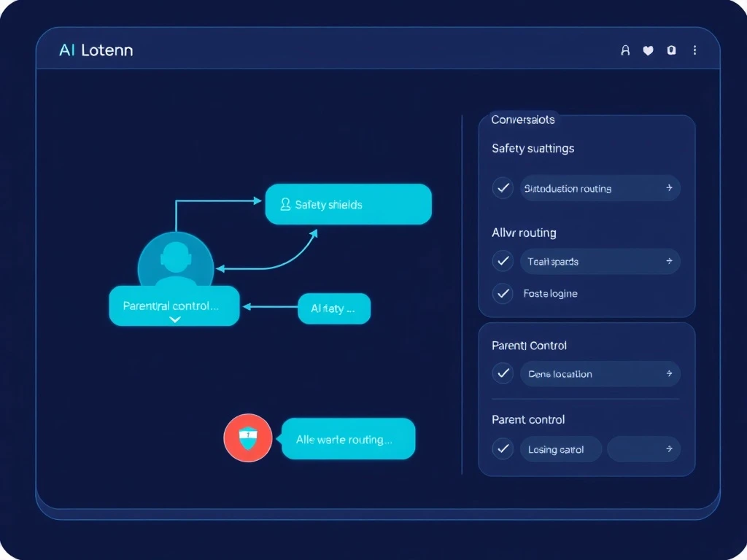747x560 pixels.
Task: Open the Alle warte routing bubble
Action: pyautogui.click(x=348, y=439)
